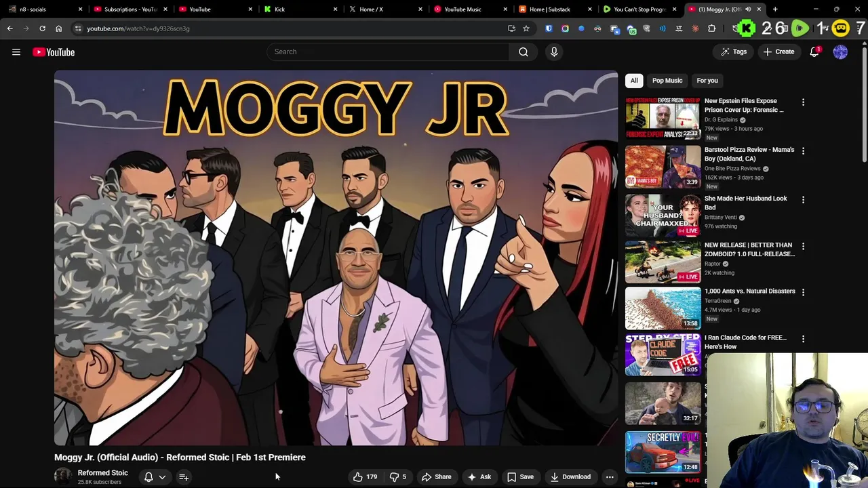Visit the Dr. G Explains channel

click(721, 120)
